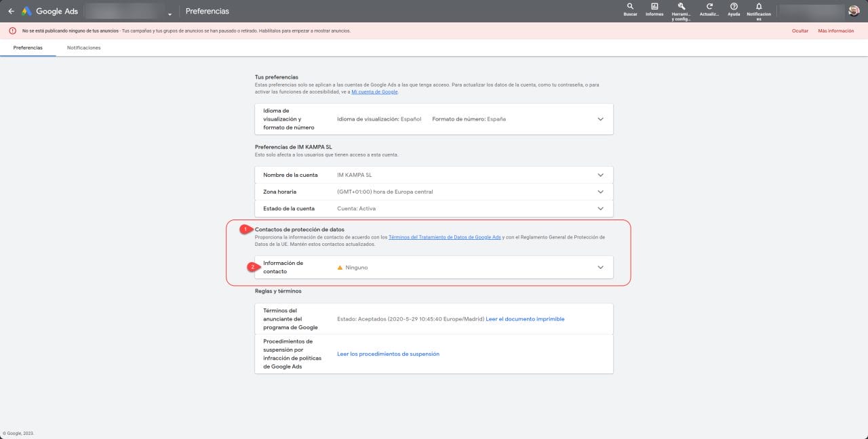The height and width of the screenshot is (439, 868).
Task: Open the Google Ads logo home
Action: point(50,11)
